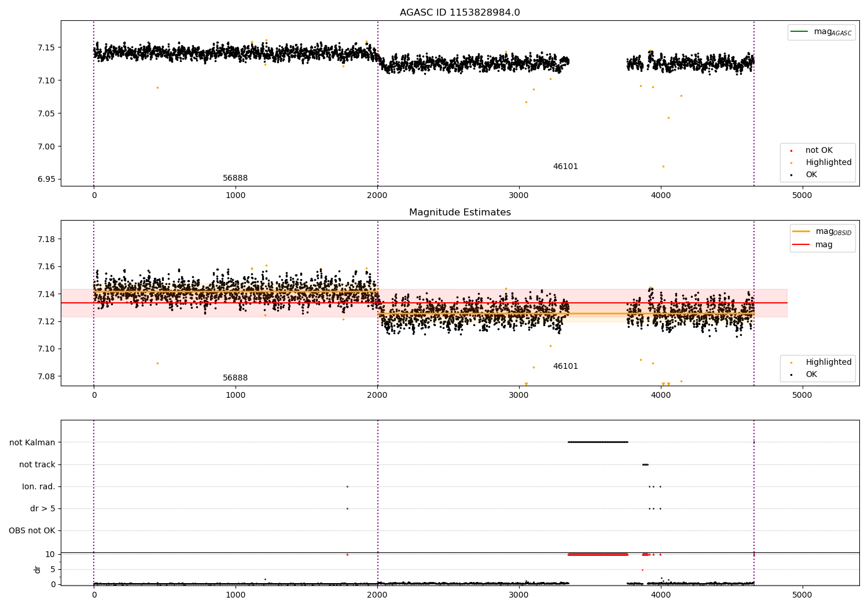Click y-tick '7.12' in Magnitude Estimates panel
The height and width of the screenshot is (608, 868).
[x=46, y=321]
